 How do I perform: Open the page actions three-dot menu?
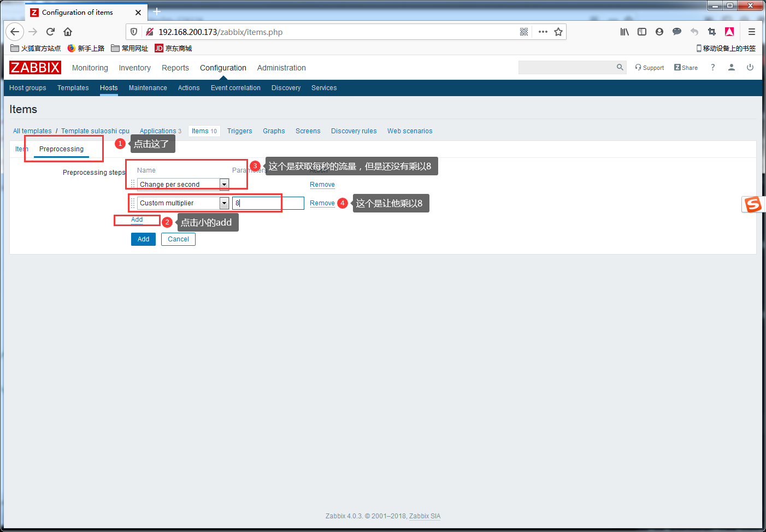pos(543,32)
